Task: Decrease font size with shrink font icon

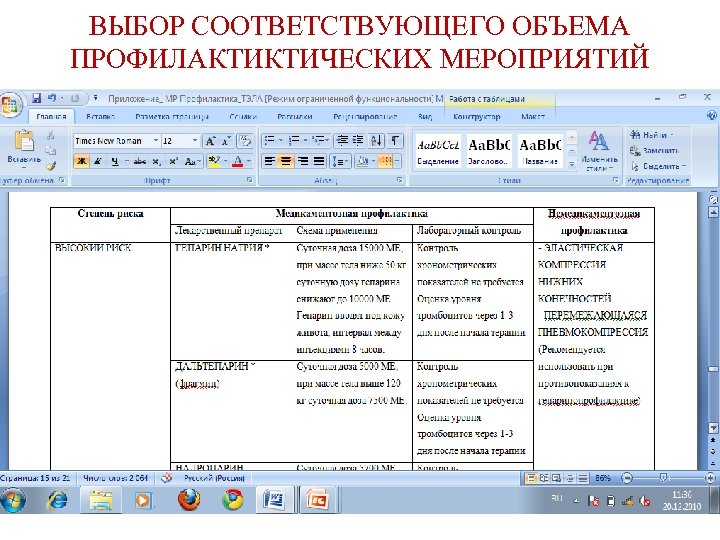Action: [x=226, y=141]
